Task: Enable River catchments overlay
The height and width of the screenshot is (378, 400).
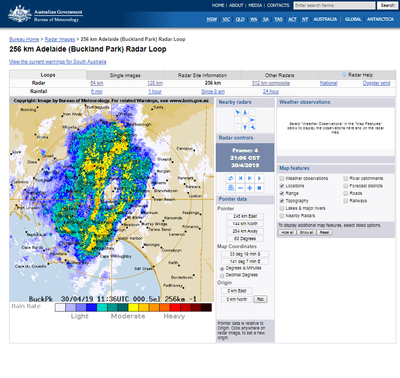Action: [x=346, y=178]
